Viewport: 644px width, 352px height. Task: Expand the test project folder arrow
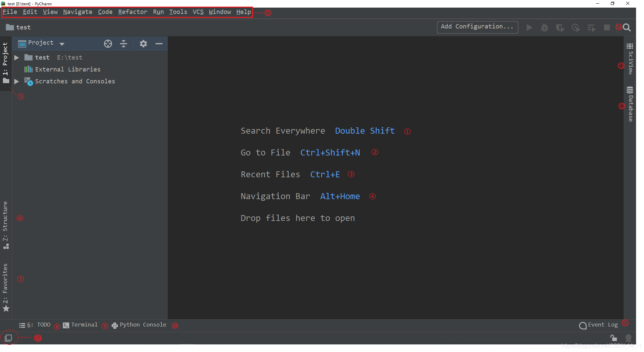point(17,58)
